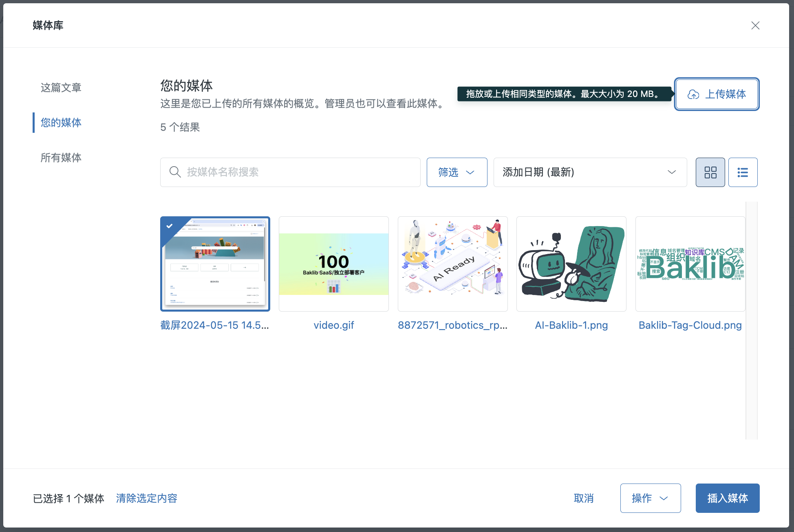The height and width of the screenshot is (532, 794).
Task: Click the 插入媒体 button
Action: [727, 498]
